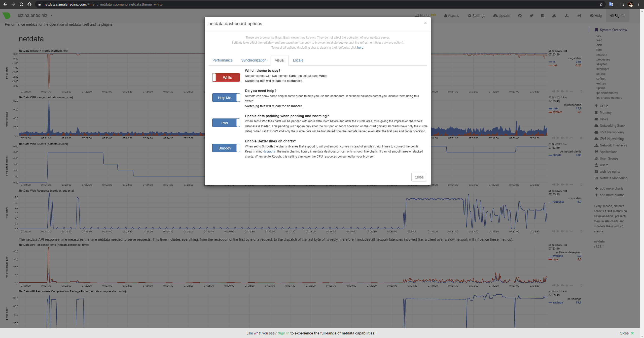644x338 pixels.
Task: Switch to the Locale tab
Action: click(x=298, y=60)
